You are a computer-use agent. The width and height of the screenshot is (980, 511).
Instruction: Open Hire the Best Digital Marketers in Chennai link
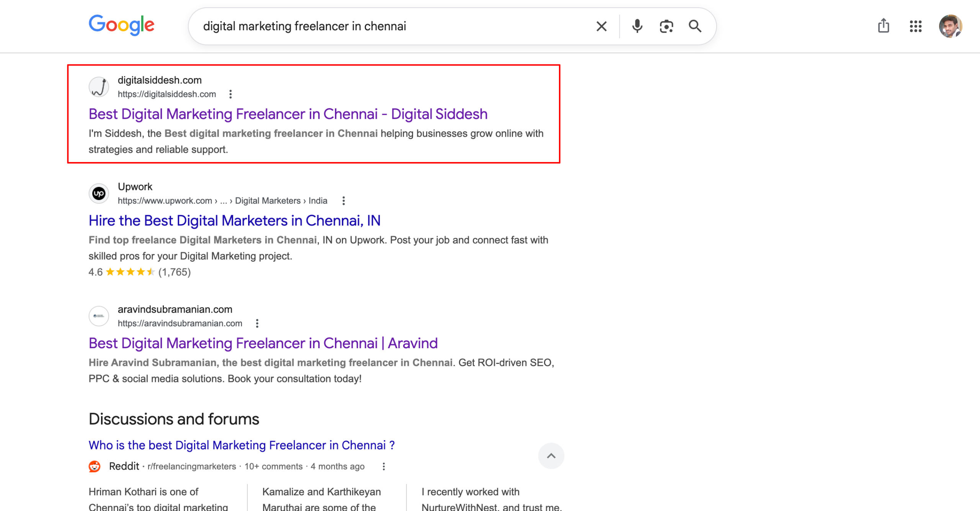click(x=235, y=221)
